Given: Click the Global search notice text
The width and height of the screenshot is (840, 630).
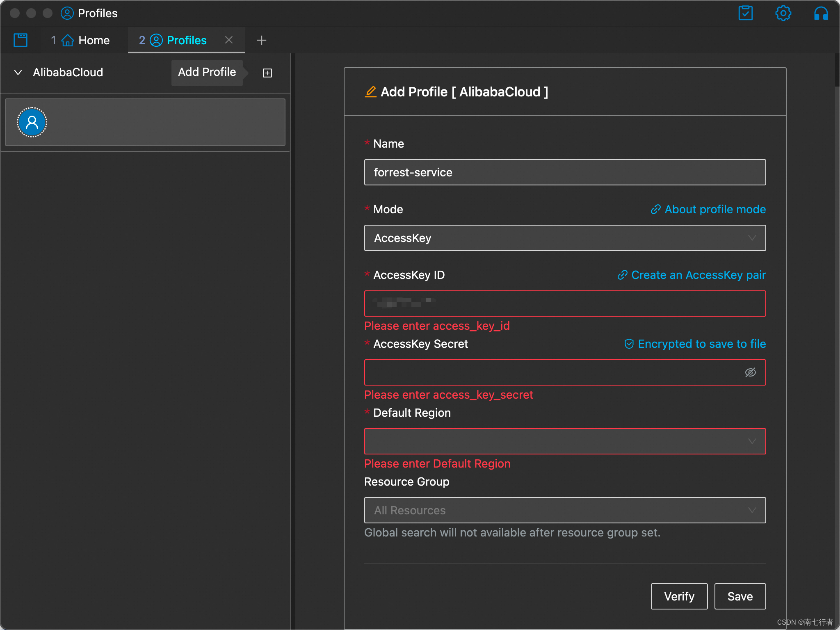Looking at the screenshot, I should (x=512, y=532).
